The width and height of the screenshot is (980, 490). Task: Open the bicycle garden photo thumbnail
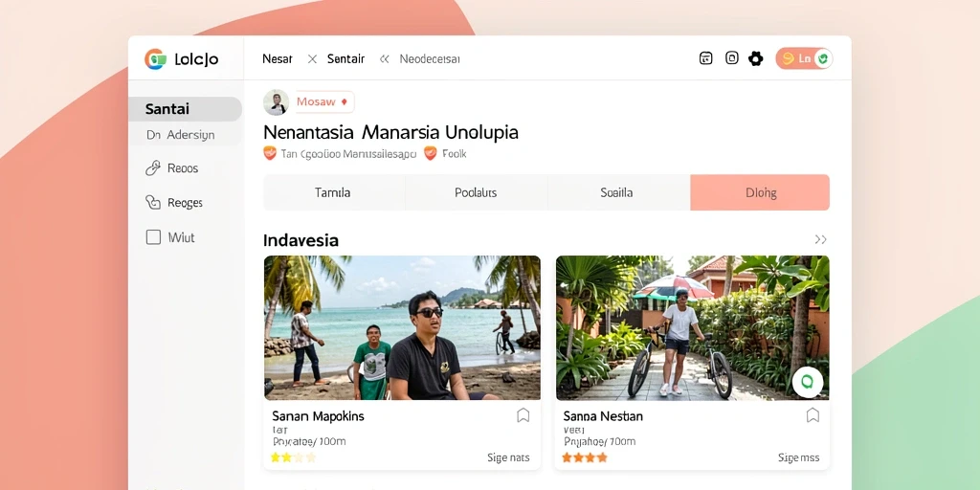tap(692, 327)
